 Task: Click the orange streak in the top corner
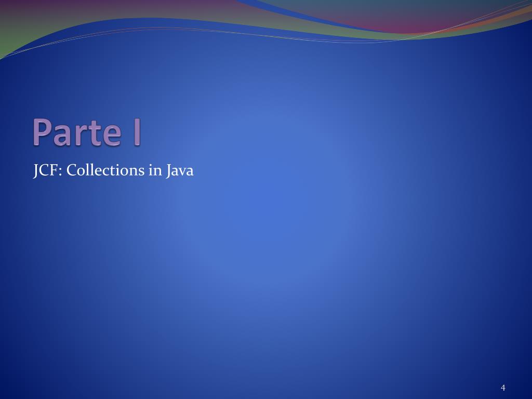tap(509, 15)
